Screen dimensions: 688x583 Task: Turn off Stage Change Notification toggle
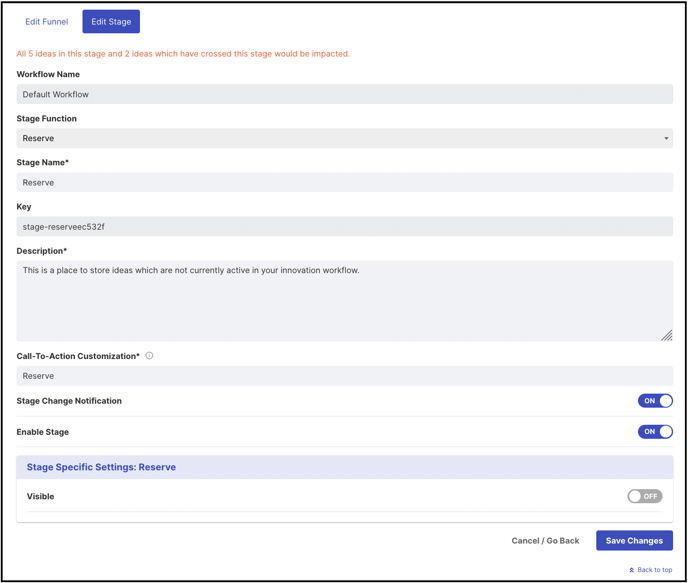(x=655, y=401)
